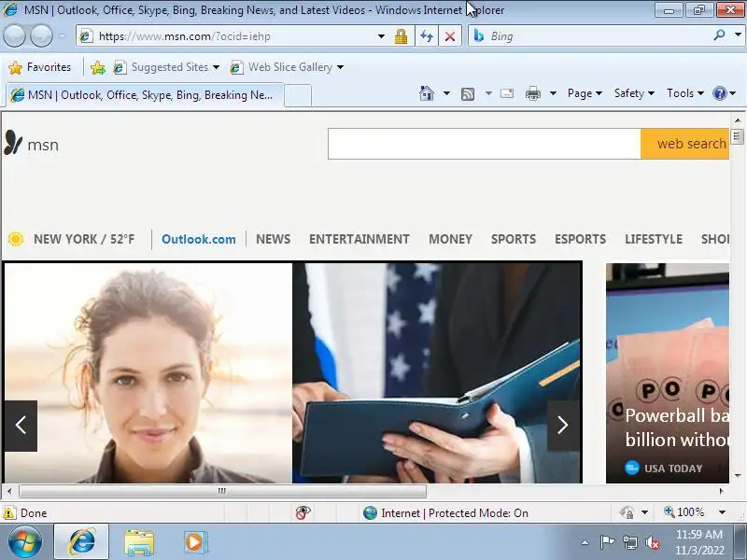View the security lock icon report

click(x=401, y=36)
